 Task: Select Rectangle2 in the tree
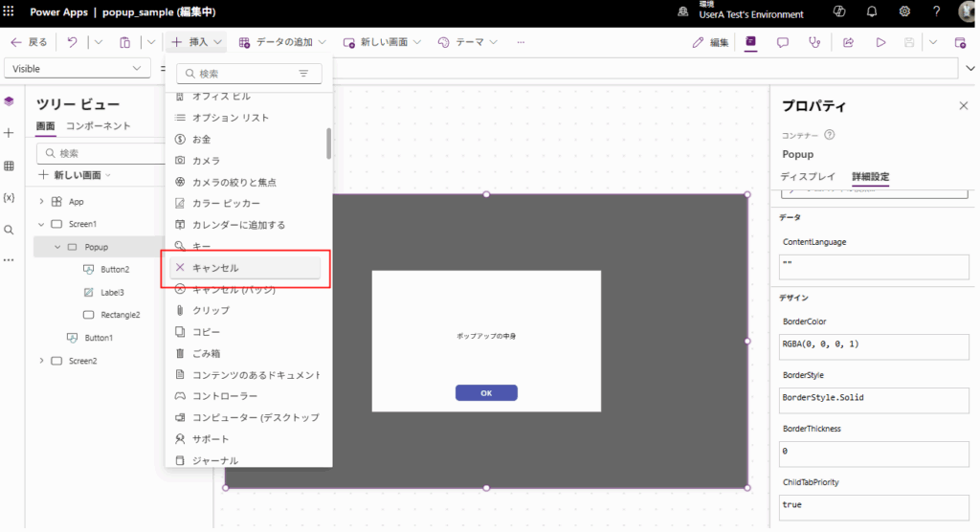coord(120,315)
